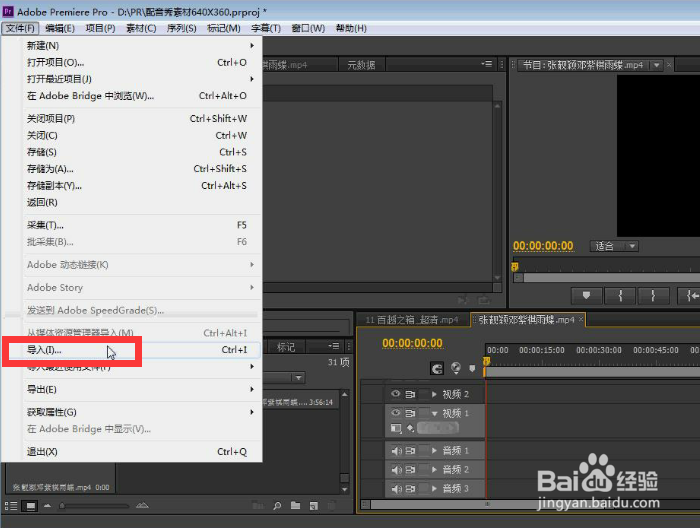
Task: Click the zoom out mountain icon
Action: point(48,506)
